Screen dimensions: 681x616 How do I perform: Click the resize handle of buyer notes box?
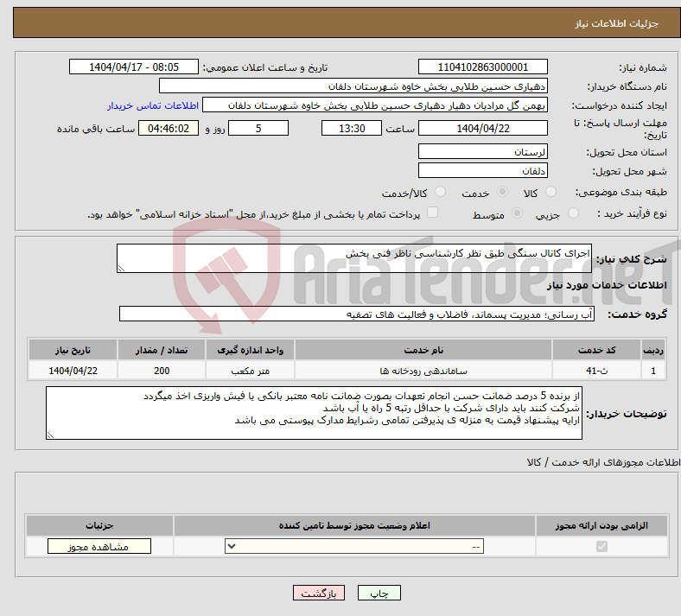(50, 435)
